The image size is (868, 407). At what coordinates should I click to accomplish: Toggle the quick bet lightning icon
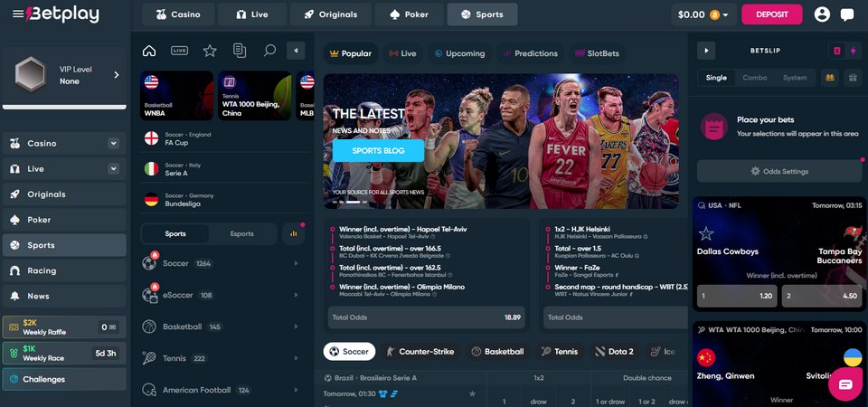coord(853,51)
